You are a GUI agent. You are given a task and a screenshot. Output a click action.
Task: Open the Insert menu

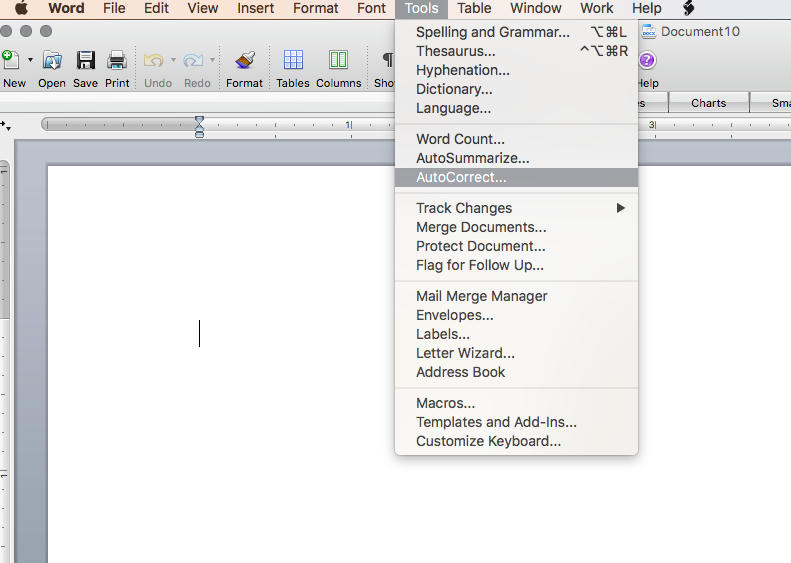256,8
